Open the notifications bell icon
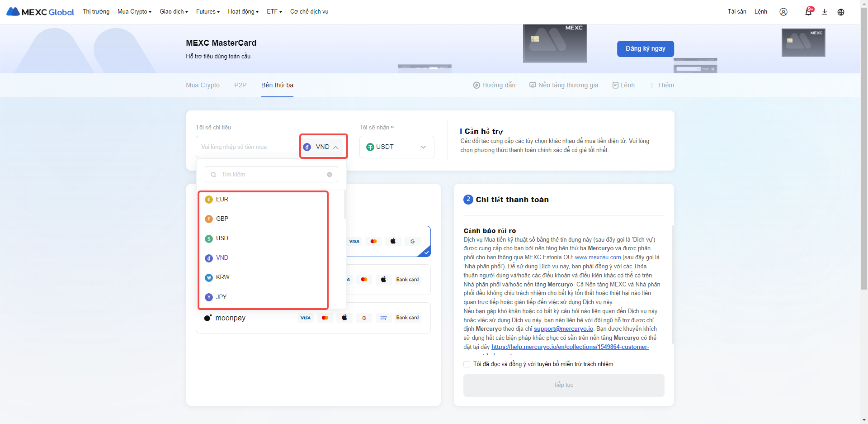Viewport: 868px width, 424px height. [808, 12]
